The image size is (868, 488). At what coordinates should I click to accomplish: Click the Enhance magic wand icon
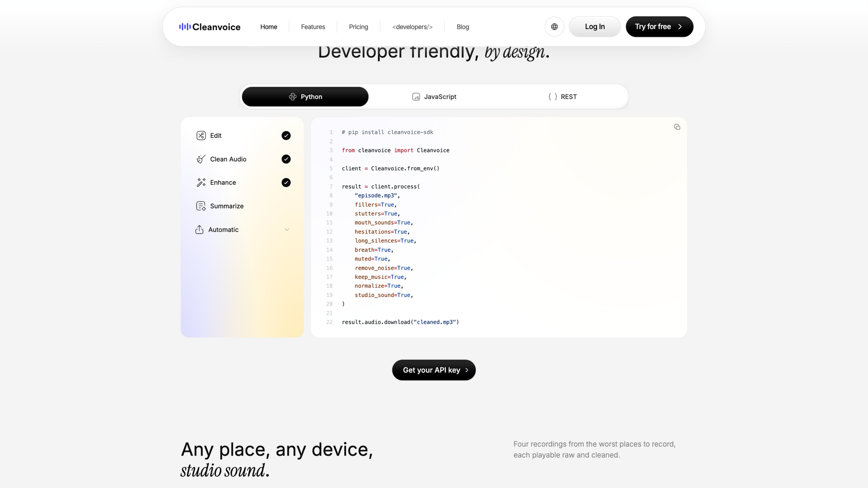201,183
